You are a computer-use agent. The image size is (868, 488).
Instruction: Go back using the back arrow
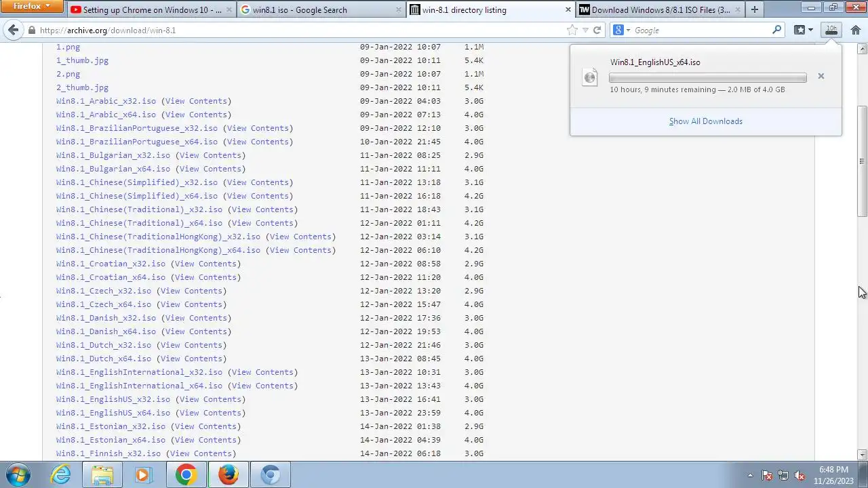pos(13,30)
